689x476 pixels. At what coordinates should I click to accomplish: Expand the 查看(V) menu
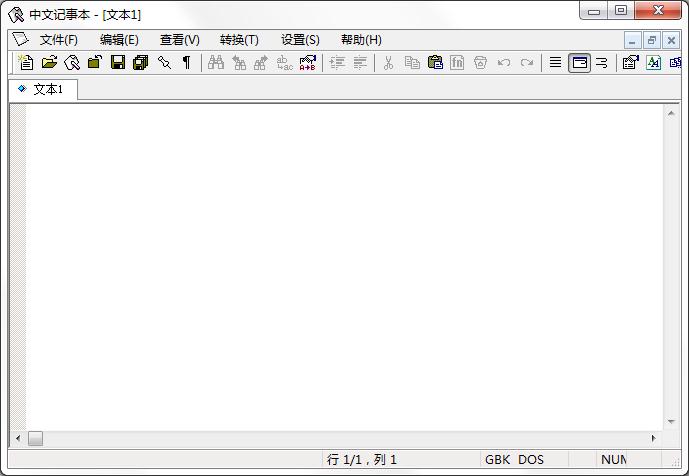(x=179, y=40)
